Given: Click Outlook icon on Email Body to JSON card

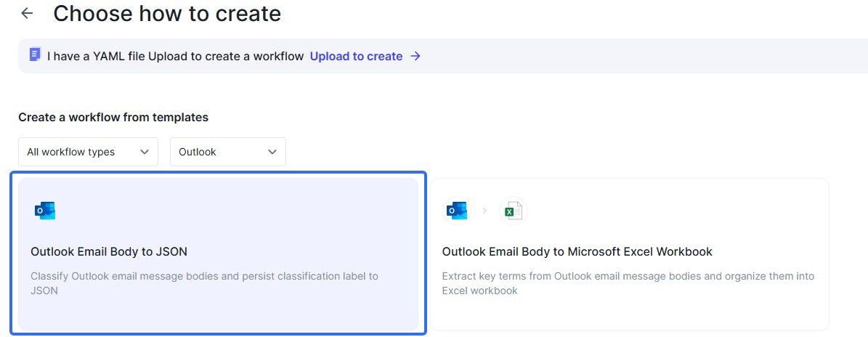Looking at the screenshot, I should coord(45,211).
